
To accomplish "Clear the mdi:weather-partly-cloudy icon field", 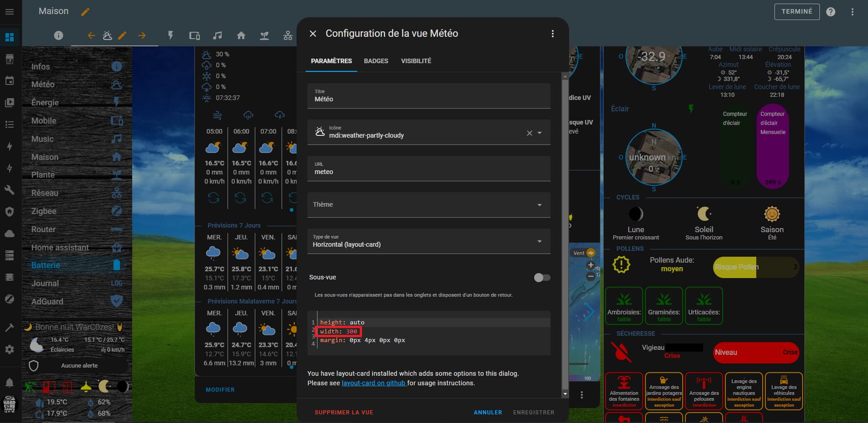I will point(529,133).
